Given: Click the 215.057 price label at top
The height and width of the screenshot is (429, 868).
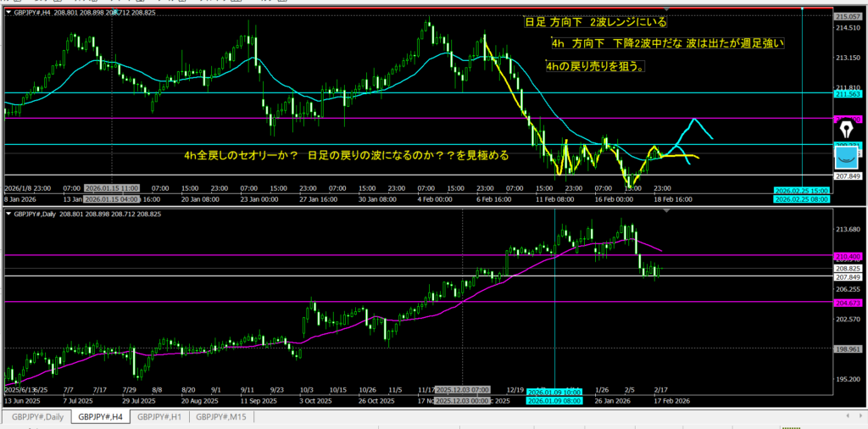Looking at the screenshot, I should (848, 17).
